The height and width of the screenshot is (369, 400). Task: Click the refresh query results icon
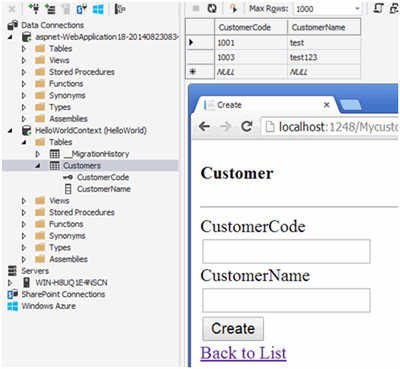click(212, 9)
